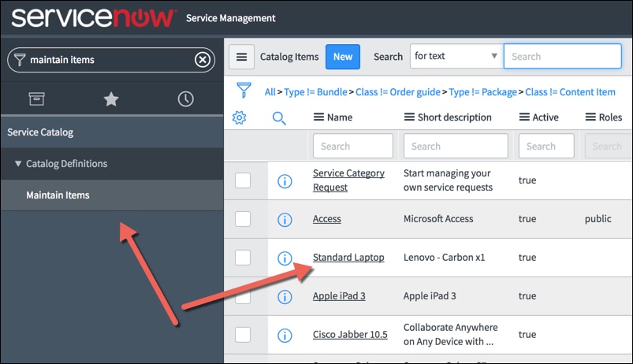Click the 'Type != Bundle' breadcrumb filter
Screen dimensions: 633x364
point(315,92)
